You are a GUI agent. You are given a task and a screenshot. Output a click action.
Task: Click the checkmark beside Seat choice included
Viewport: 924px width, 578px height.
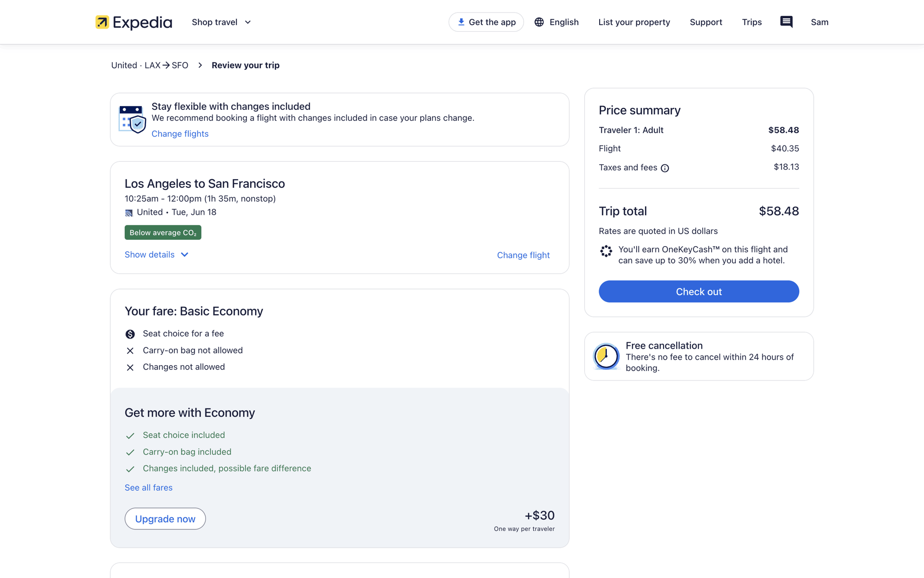(x=130, y=436)
